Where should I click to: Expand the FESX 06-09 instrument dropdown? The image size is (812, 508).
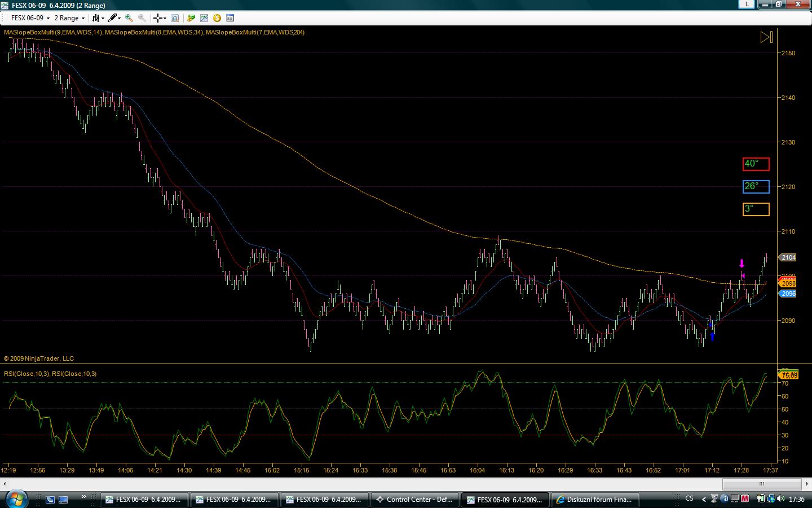point(30,18)
